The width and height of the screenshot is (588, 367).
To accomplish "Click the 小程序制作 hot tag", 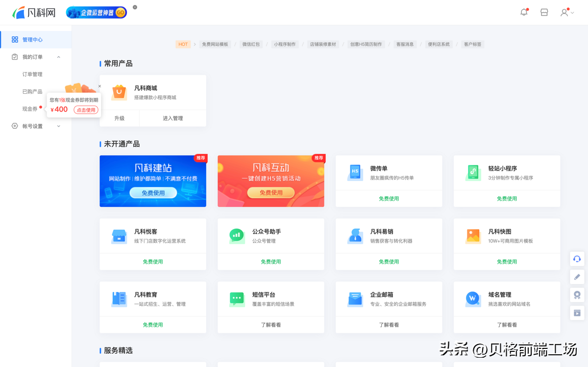I will point(285,44).
